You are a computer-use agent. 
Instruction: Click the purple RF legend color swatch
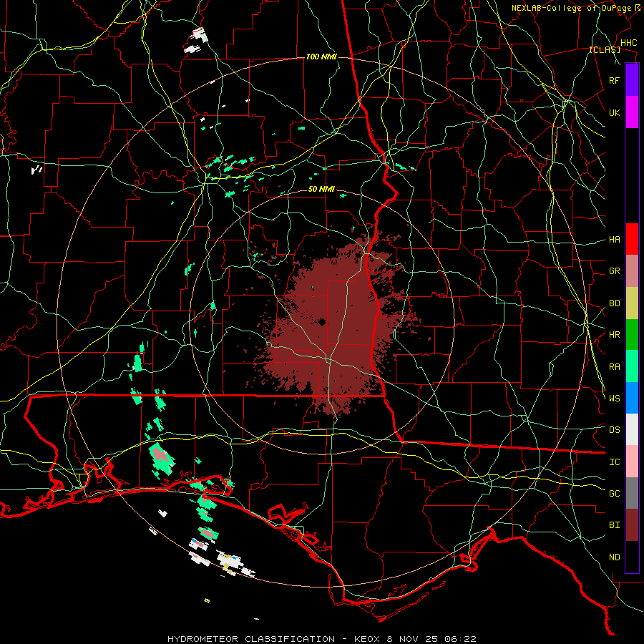click(x=632, y=80)
